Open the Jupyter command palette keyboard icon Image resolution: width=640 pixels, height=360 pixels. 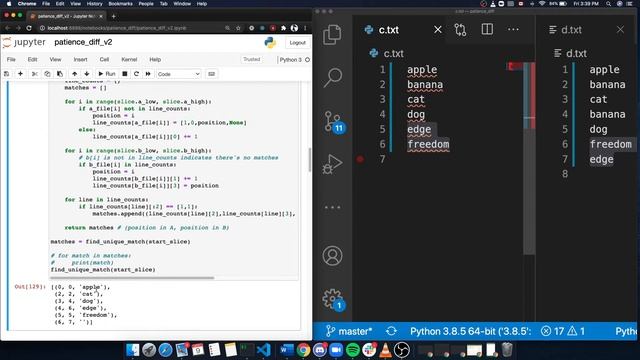point(211,74)
